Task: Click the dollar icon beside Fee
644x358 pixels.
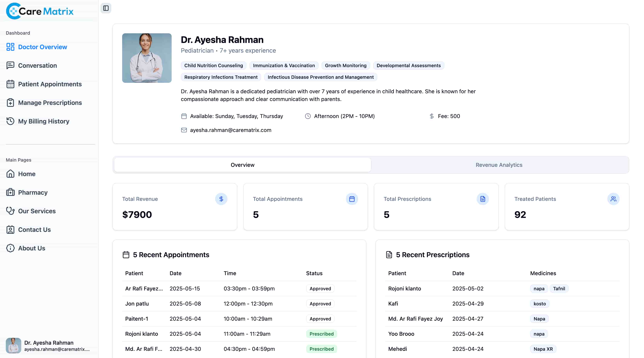Action: (x=432, y=116)
